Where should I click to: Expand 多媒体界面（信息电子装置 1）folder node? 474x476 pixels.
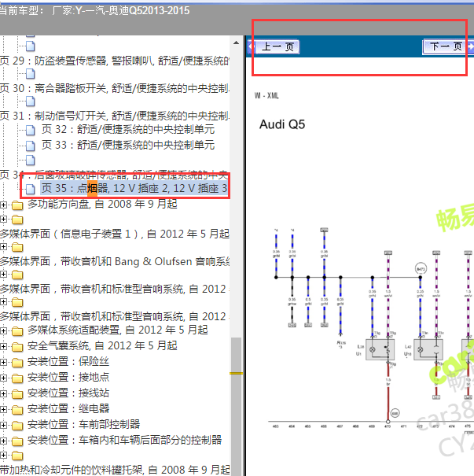click(3, 219)
